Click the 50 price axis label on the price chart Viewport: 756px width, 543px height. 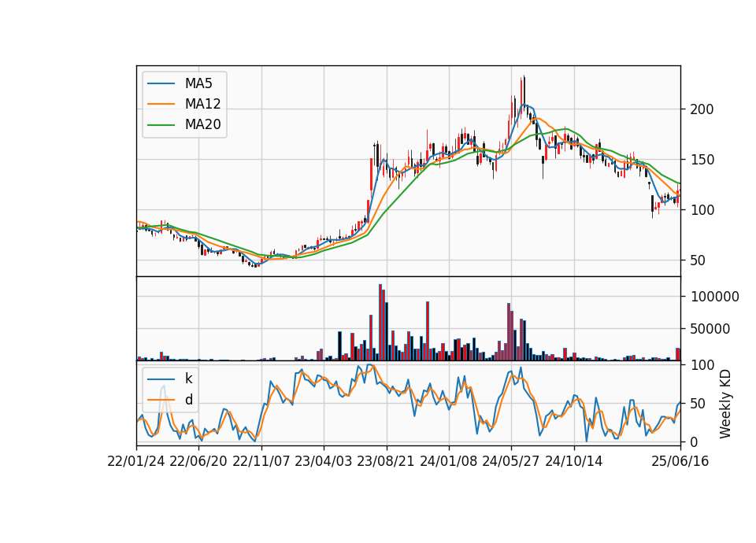699,260
